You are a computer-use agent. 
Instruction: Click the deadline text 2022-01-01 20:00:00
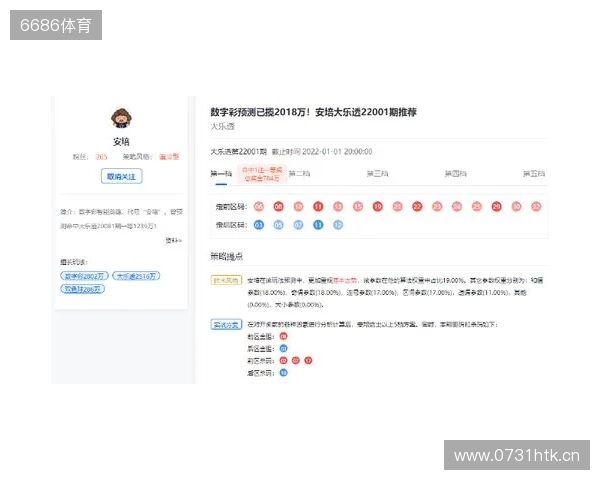click(x=337, y=152)
